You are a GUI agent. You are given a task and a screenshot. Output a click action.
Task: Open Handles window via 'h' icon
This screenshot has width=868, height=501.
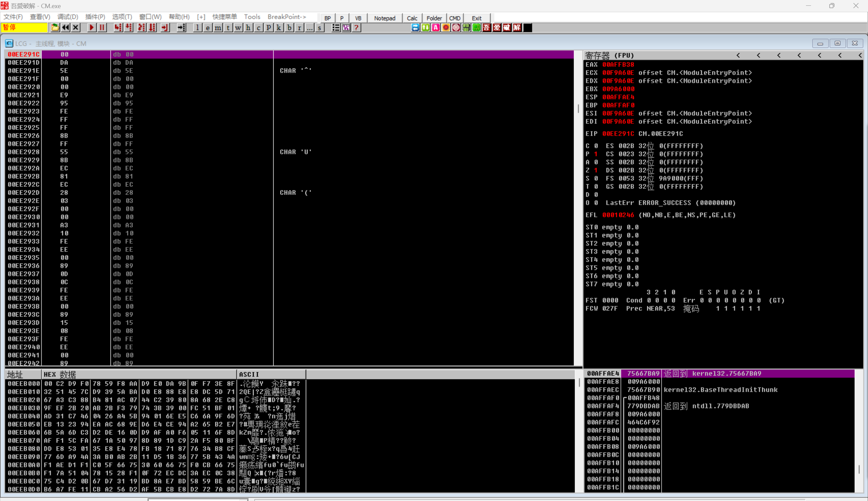[x=248, y=27]
